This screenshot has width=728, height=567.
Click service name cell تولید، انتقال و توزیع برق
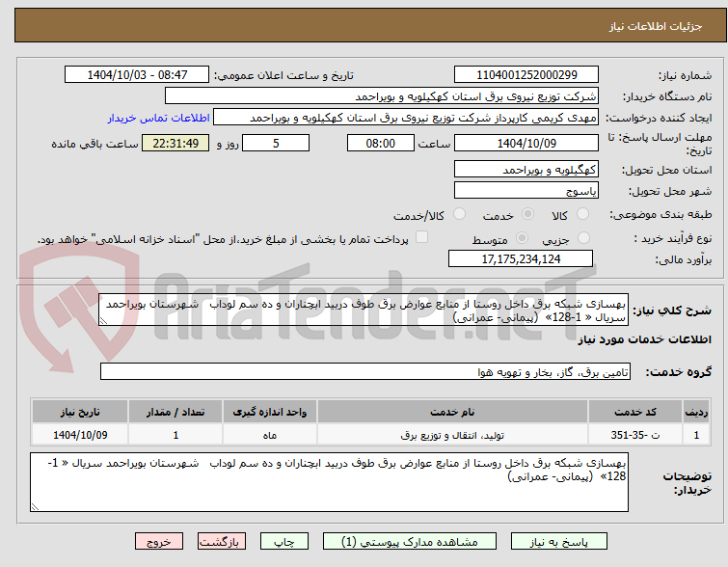click(452, 435)
